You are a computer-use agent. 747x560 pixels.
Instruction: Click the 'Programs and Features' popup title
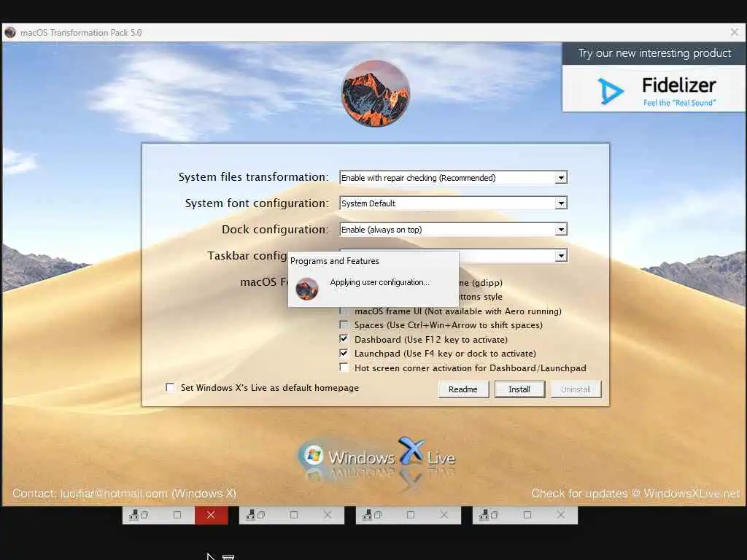click(335, 261)
